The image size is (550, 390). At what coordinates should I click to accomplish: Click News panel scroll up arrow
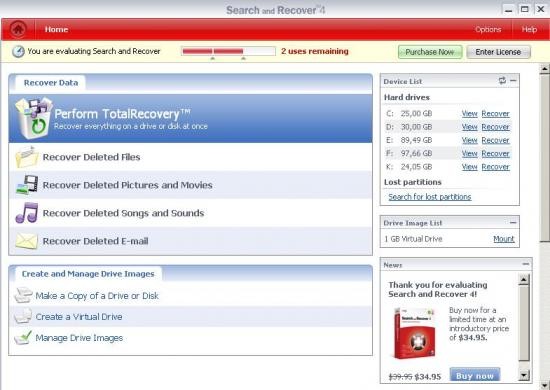523,280
